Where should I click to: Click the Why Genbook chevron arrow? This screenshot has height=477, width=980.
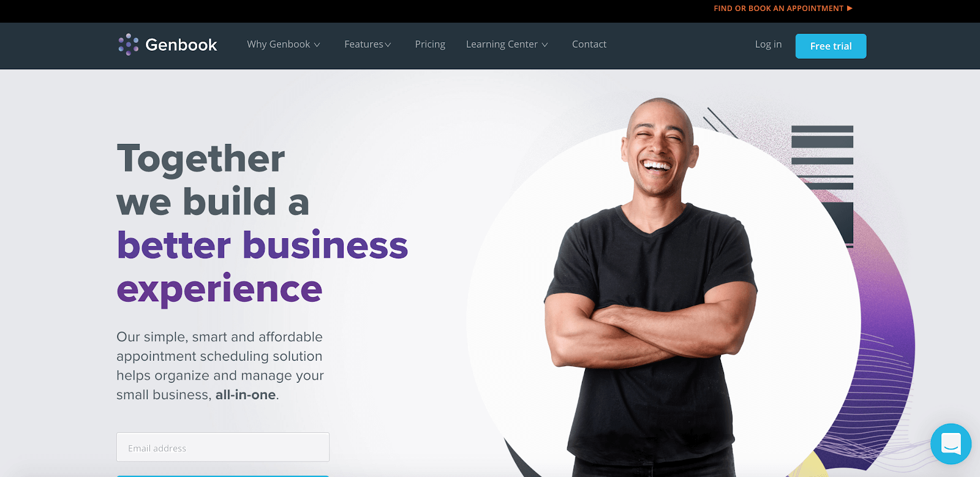coord(317,45)
